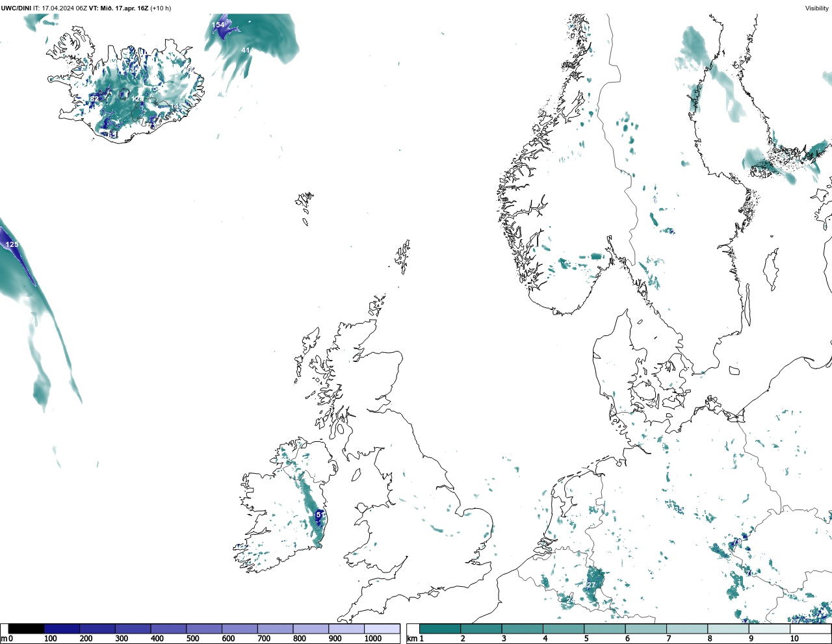Click the swatch right of the 1000 m tick
Screen dimensions: 832x644
[382, 629]
